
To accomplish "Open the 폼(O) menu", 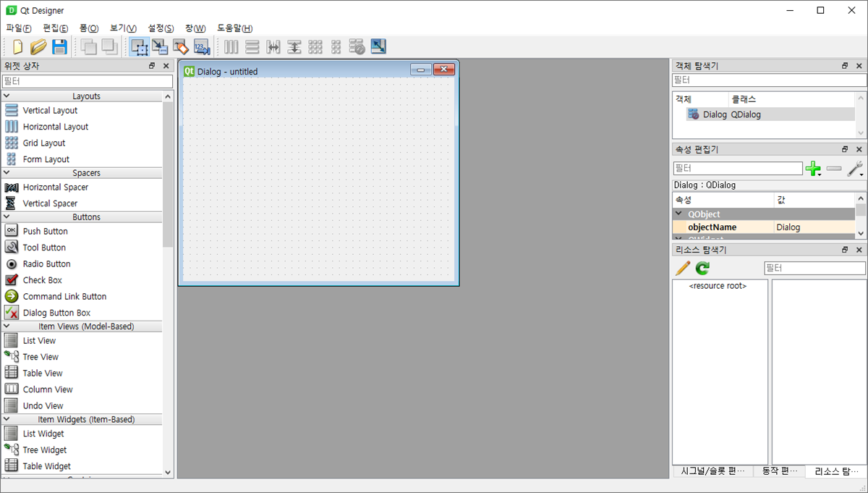I will 89,28.
